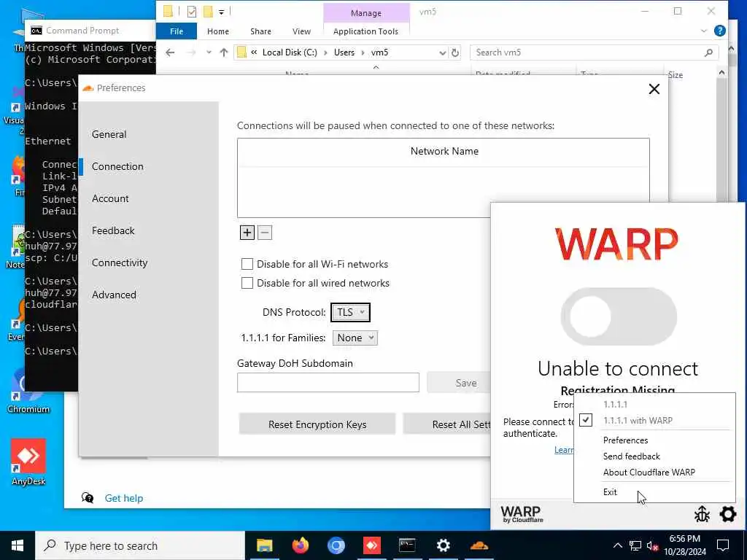The height and width of the screenshot is (560, 747).
Task: Open the DNS Protocol TLS dropdown
Action: 350,312
